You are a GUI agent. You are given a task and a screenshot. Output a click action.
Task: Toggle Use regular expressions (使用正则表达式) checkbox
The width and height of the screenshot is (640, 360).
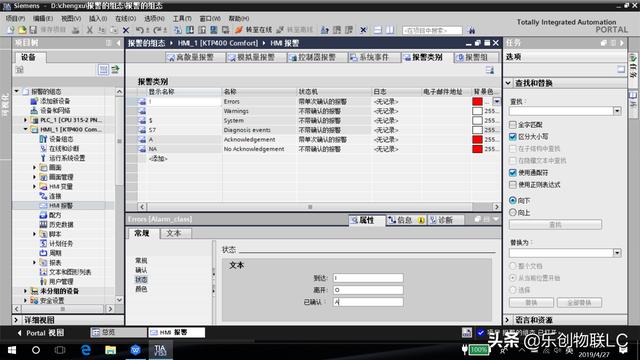(513, 185)
